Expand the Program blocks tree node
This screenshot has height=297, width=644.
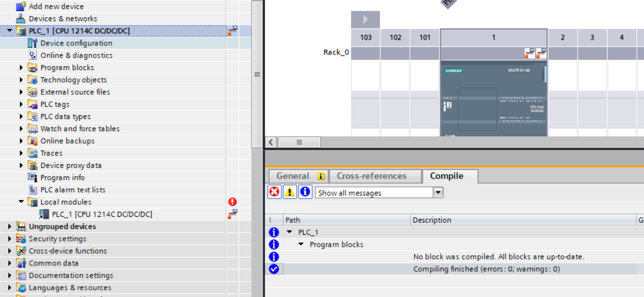pos(22,67)
